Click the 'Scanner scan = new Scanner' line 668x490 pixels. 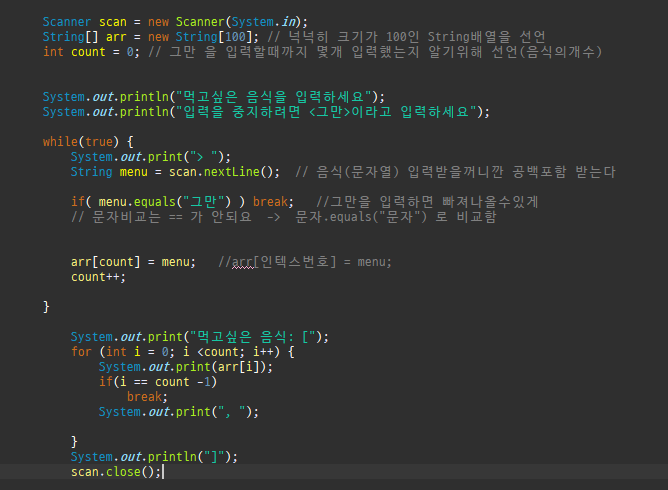[175, 22]
